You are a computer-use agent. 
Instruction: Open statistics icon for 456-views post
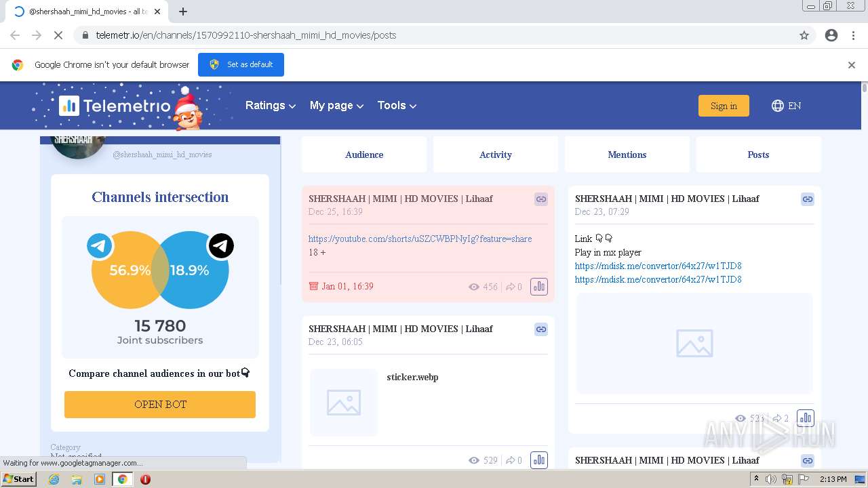pos(539,287)
